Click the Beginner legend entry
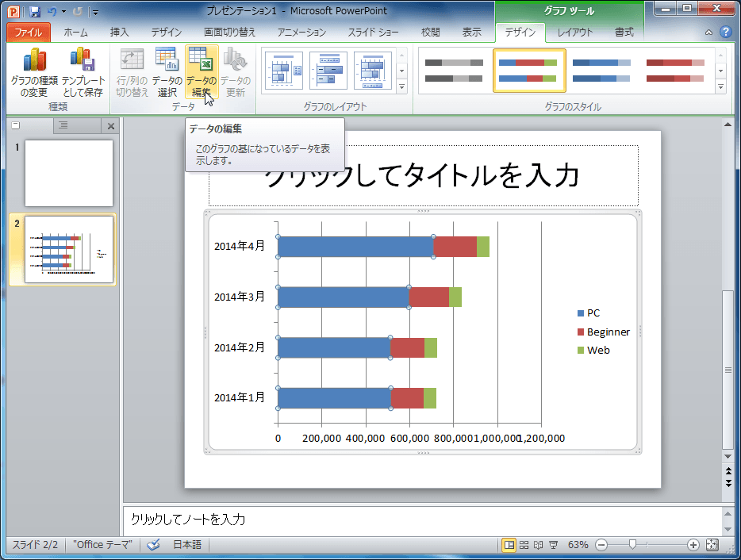 pos(604,332)
